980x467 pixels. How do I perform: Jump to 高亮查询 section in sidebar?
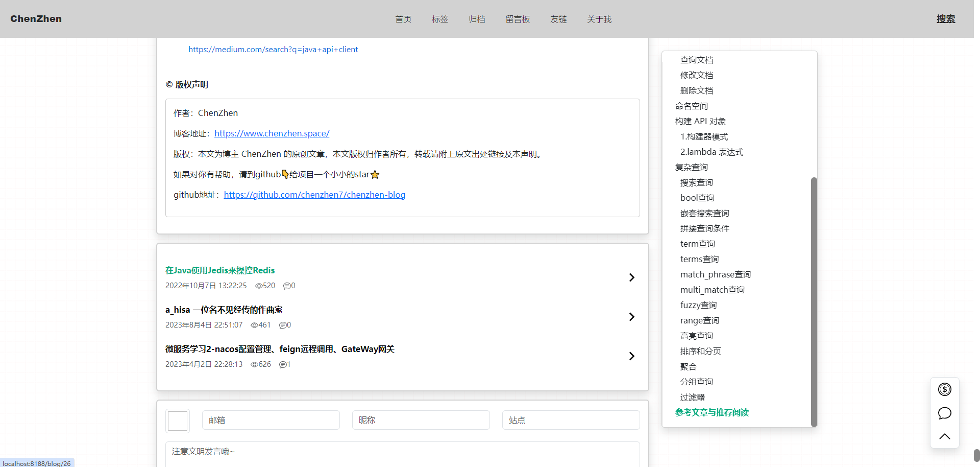[x=696, y=336]
